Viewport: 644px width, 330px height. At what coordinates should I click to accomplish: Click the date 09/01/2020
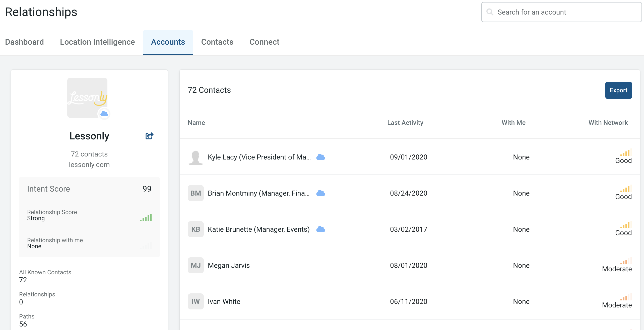(x=408, y=157)
